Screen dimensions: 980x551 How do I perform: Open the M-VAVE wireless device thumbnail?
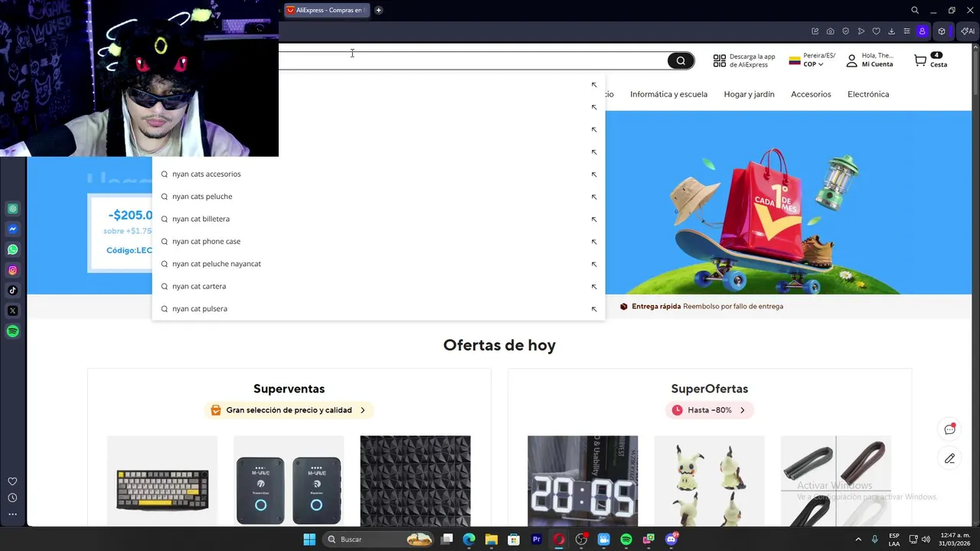pos(289,481)
